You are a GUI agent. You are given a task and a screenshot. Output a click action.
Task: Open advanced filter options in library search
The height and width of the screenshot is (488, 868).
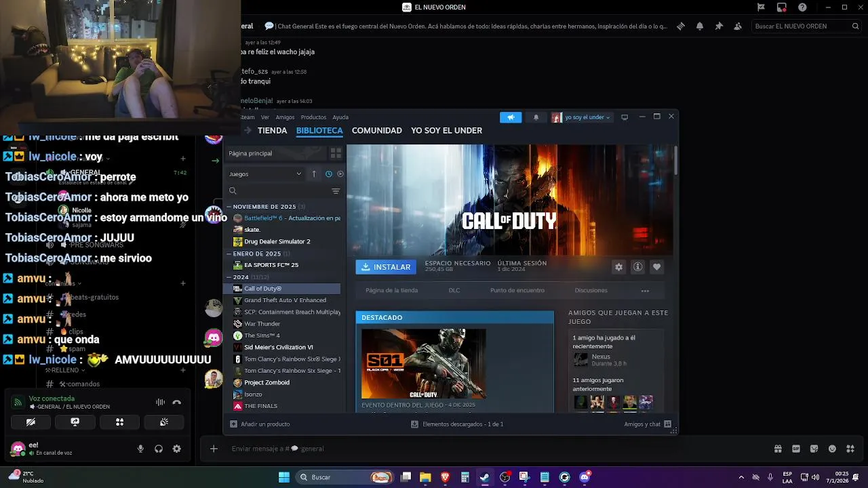[336, 191]
